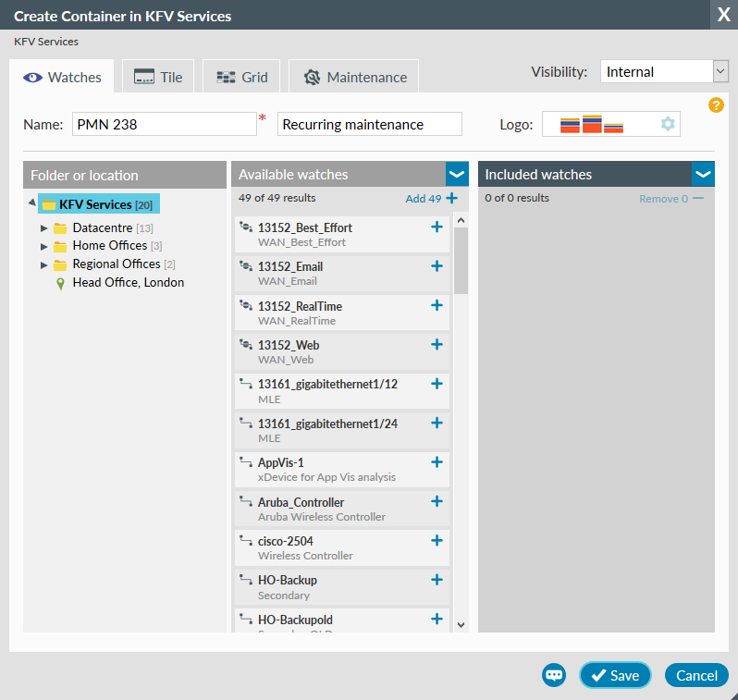The image size is (738, 700).
Task: Open the chat feedback bubble icon
Action: pos(554,675)
